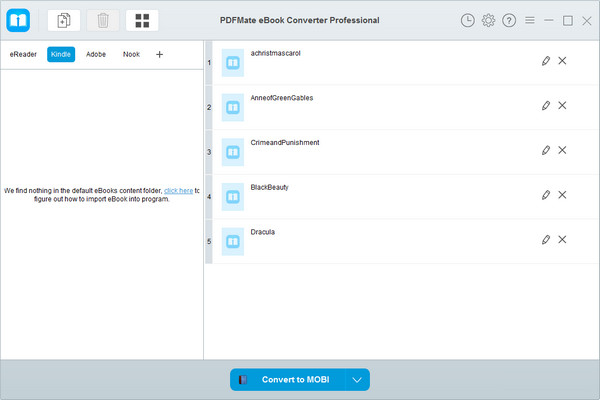
Task: Remove Dracula from the conversion list
Action: [562, 240]
